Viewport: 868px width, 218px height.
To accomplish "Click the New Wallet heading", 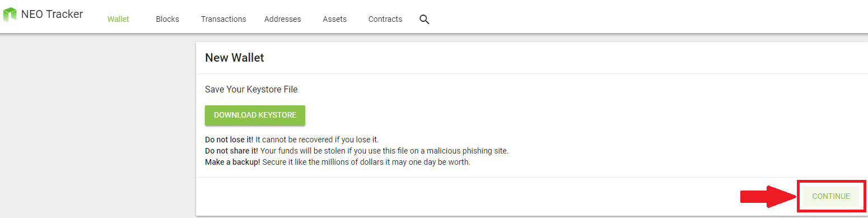I will 235,58.
